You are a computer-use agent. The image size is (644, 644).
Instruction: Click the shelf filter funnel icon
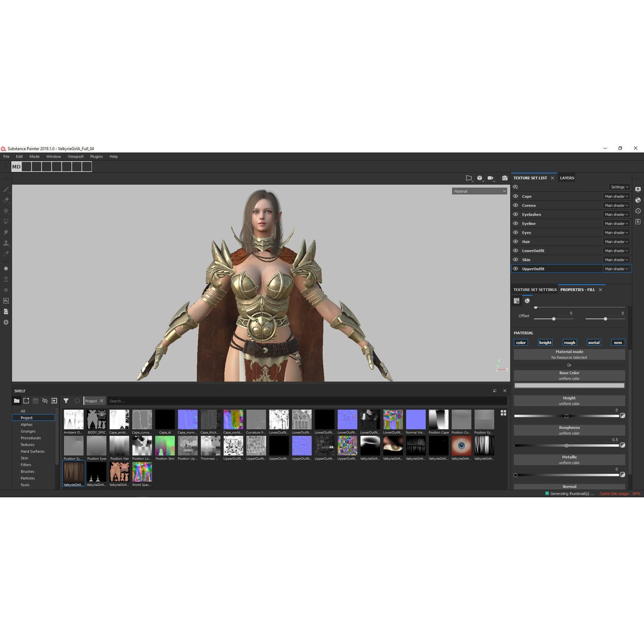click(x=66, y=401)
